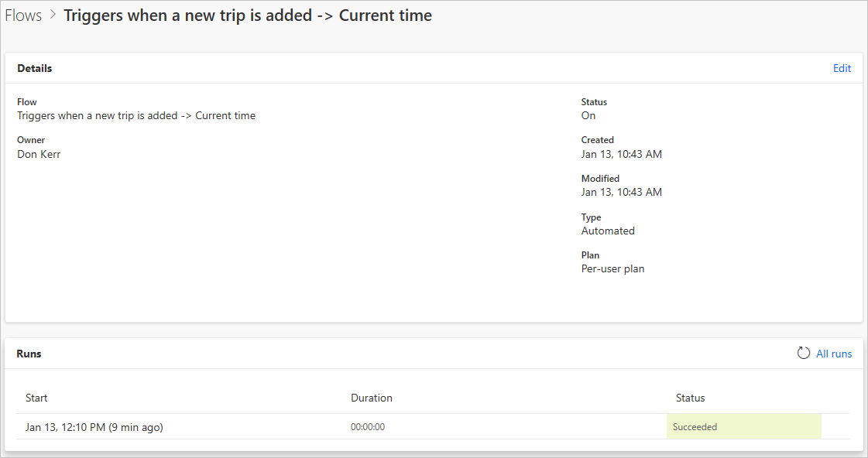The height and width of the screenshot is (458, 868).
Task: Click the Duration column header
Action: pyautogui.click(x=372, y=398)
